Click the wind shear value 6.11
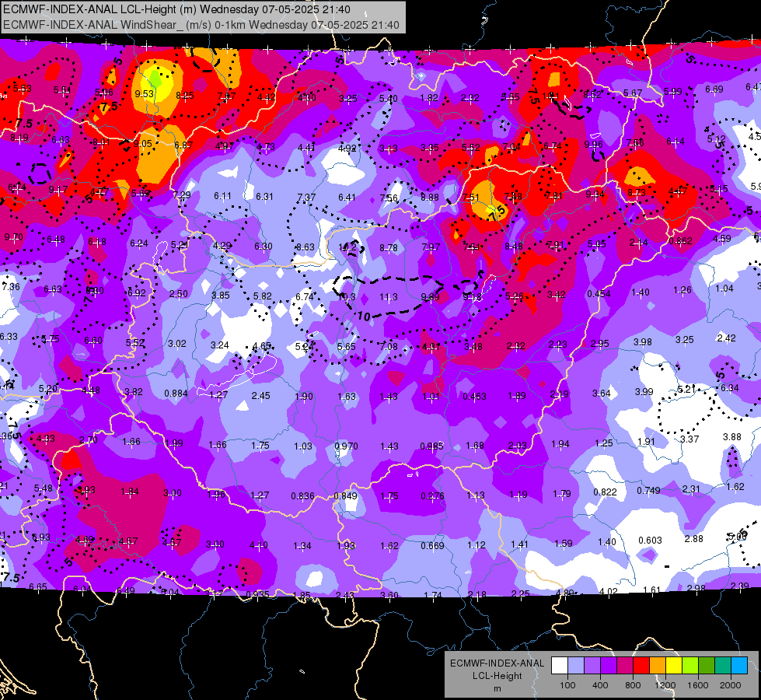 click(x=223, y=196)
